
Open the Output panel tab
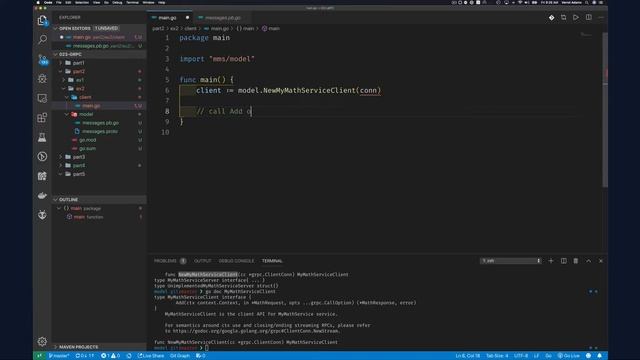202,261
